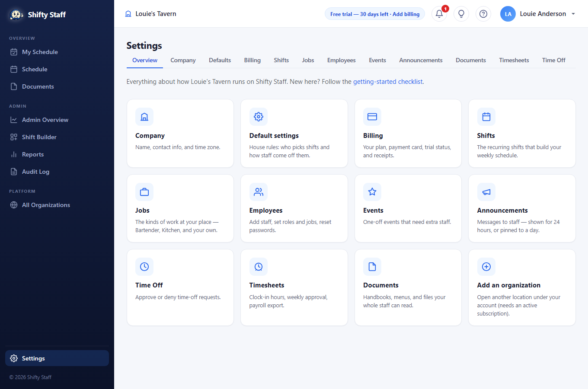Viewport: 588px width, 389px height.
Task: Click the Announcements megaphone icon
Action: pos(486,192)
